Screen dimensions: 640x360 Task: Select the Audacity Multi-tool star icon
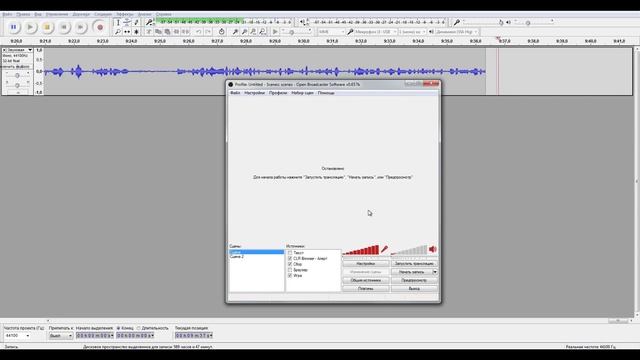[136, 31]
